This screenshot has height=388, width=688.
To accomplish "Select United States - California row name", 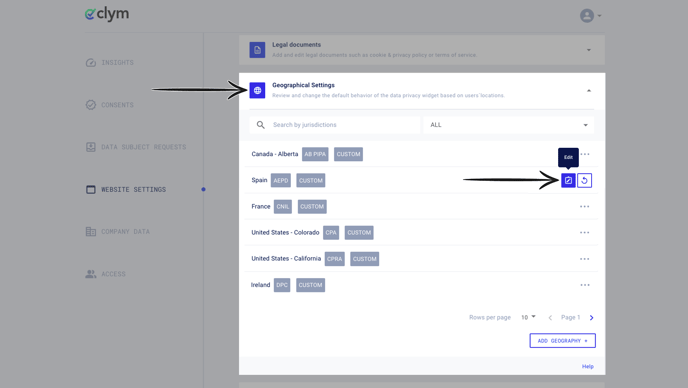I will tap(286, 259).
